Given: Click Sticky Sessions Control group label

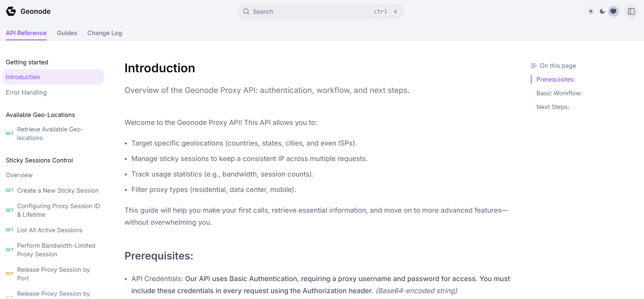Looking at the screenshot, I should pos(39,160).
